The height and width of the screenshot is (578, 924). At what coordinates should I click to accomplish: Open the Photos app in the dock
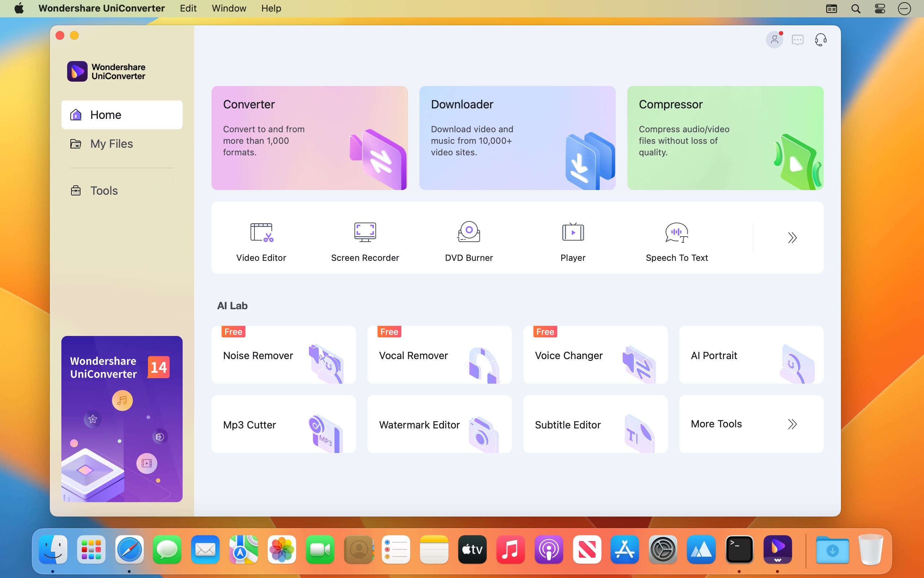click(x=282, y=549)
